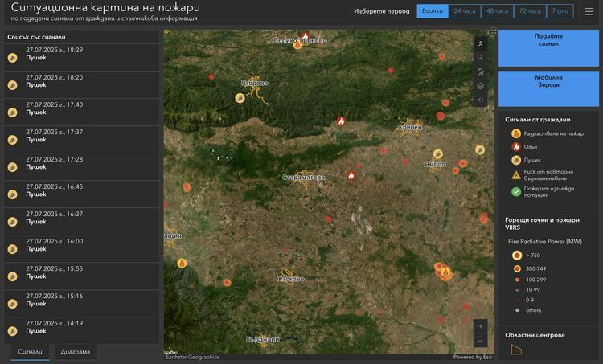603x364 pixels.
Task: Switch to the Сигнали tab
Action: [x=30, y=352]
